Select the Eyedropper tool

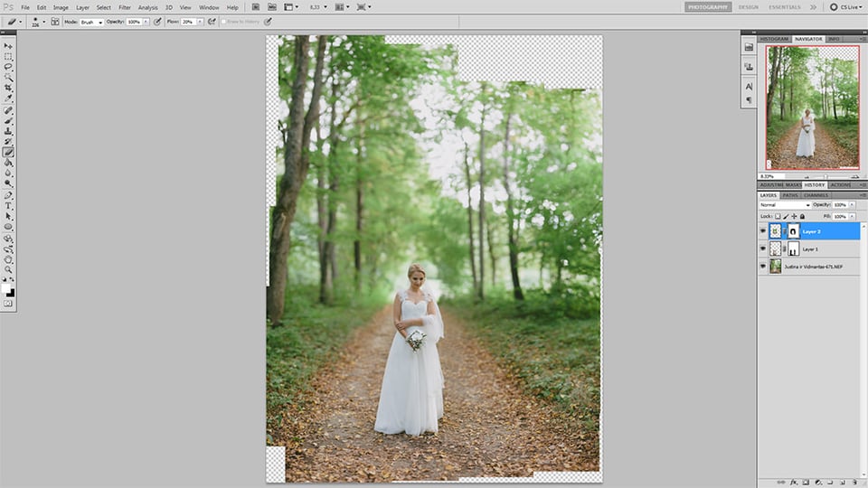pos(8,98)
